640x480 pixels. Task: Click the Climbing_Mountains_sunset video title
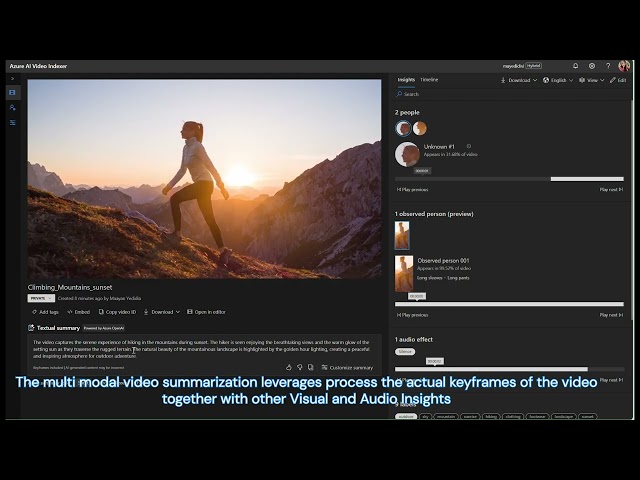coord(70,287)
